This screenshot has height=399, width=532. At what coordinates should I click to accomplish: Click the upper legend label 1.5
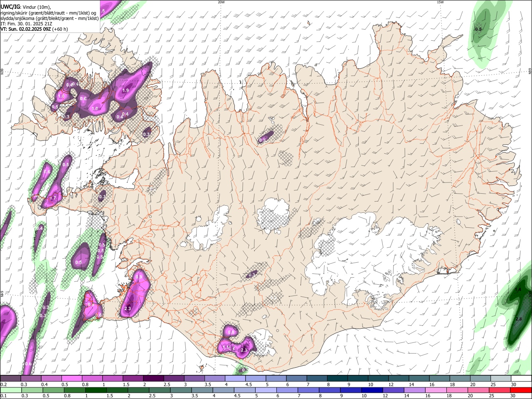pyautogui.click(x=126, y=384)
